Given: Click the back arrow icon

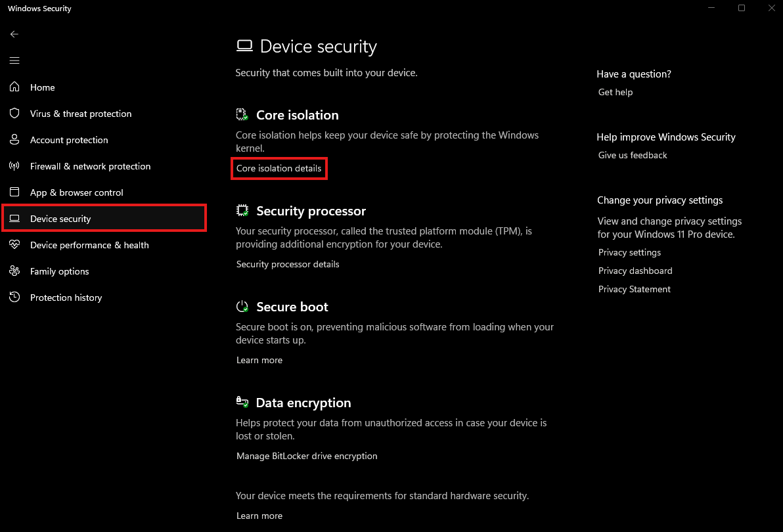Looking at the screenshot, I should click(x=14, y=34).
